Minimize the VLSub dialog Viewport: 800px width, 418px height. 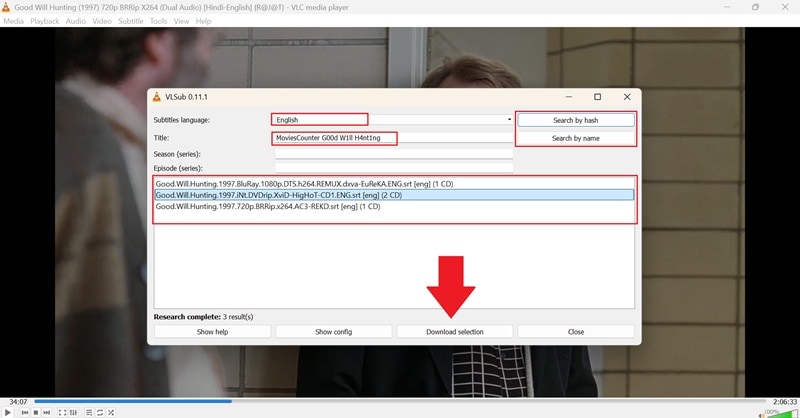point(569,96)
